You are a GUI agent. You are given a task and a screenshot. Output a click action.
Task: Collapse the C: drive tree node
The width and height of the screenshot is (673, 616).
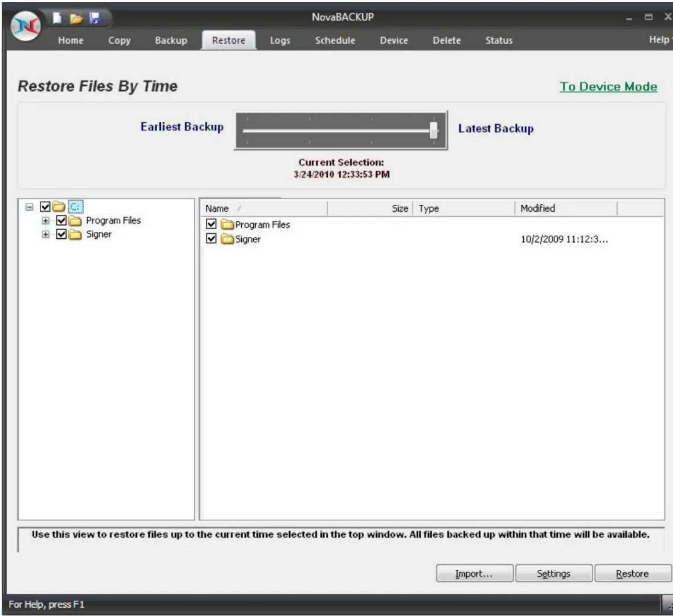pos(29,207)
